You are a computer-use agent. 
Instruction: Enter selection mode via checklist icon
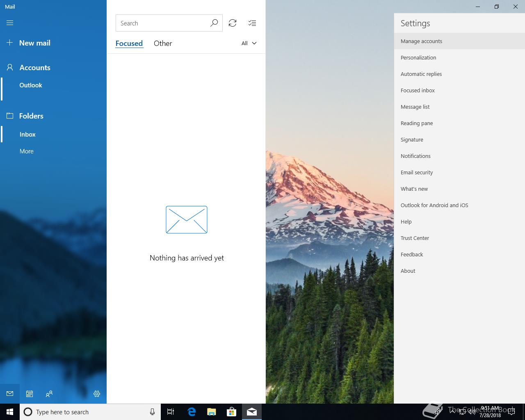tap(252, 23)
